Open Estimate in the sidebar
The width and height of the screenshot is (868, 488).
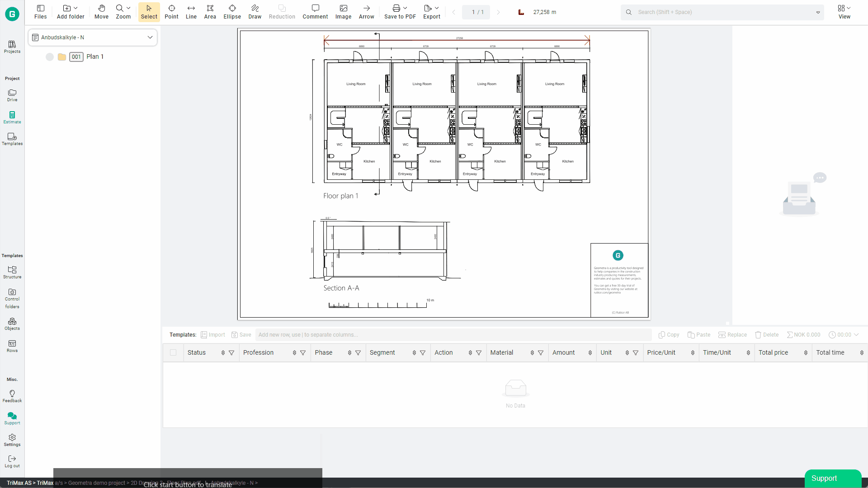click(x=12, y=117)
